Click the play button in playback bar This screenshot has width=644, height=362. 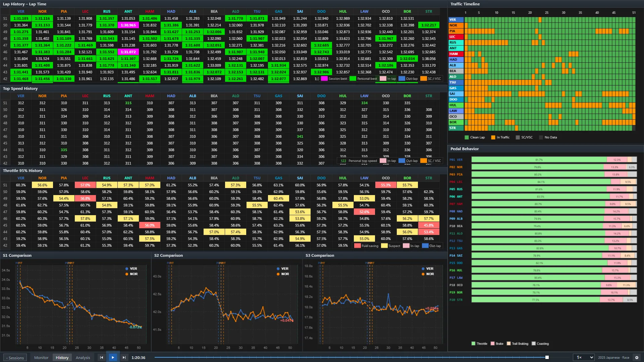[x=113, y=357]
